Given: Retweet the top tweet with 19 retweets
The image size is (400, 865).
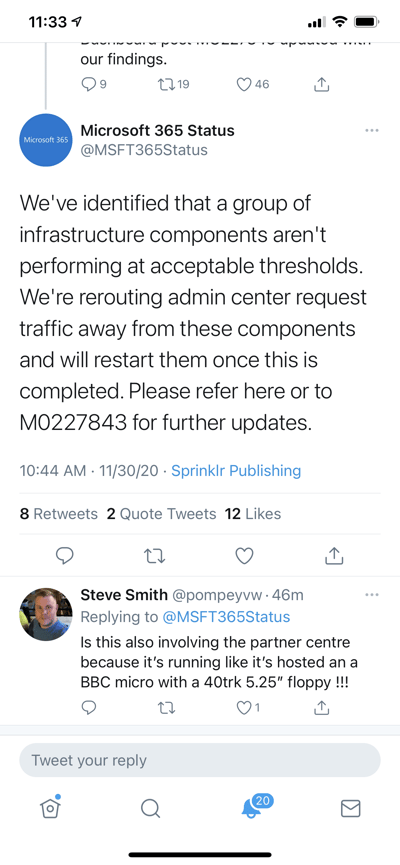Looking at the screenshot, I should (173, 84).
